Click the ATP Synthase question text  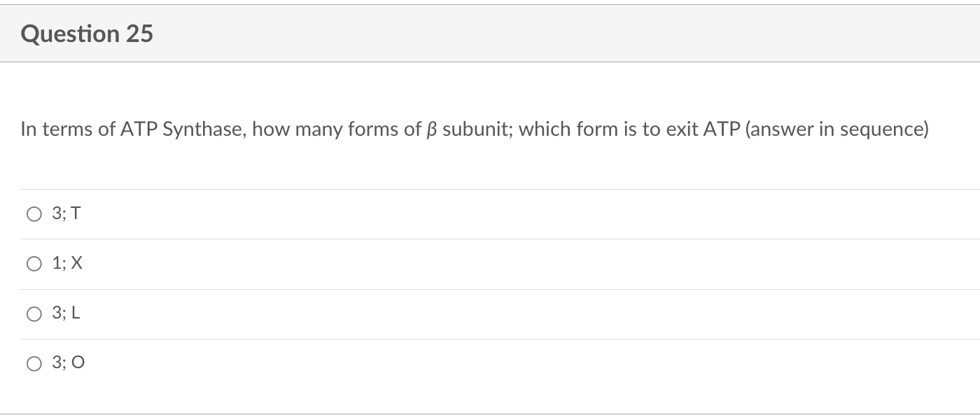[x=475, y=129]
